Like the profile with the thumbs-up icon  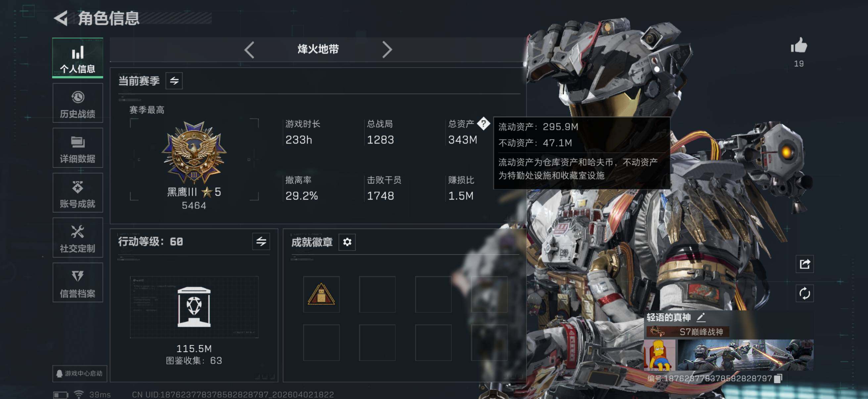(799, 45)
